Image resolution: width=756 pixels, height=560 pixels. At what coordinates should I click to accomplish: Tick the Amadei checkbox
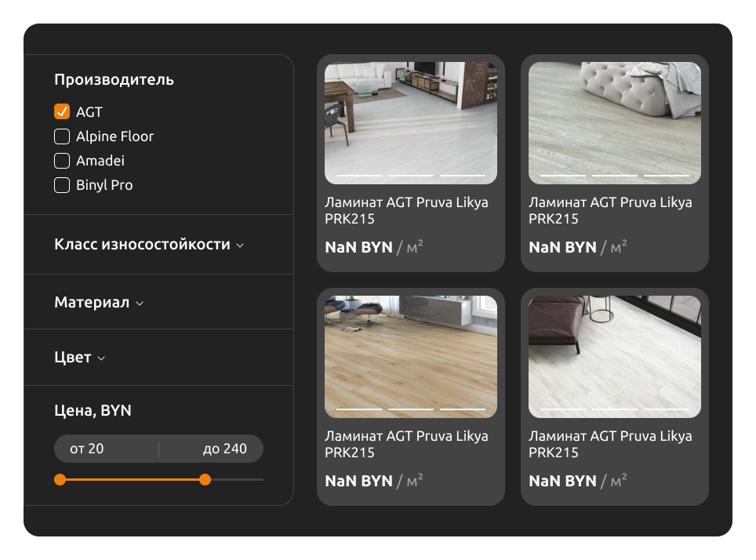(x=62, y=161)
